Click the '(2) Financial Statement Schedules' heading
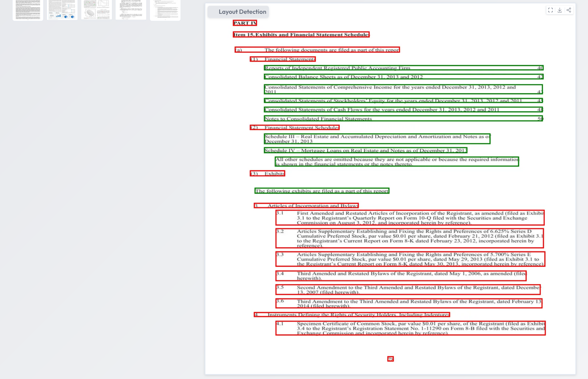This screenshot has width=588, height=379. pos(295,128)
